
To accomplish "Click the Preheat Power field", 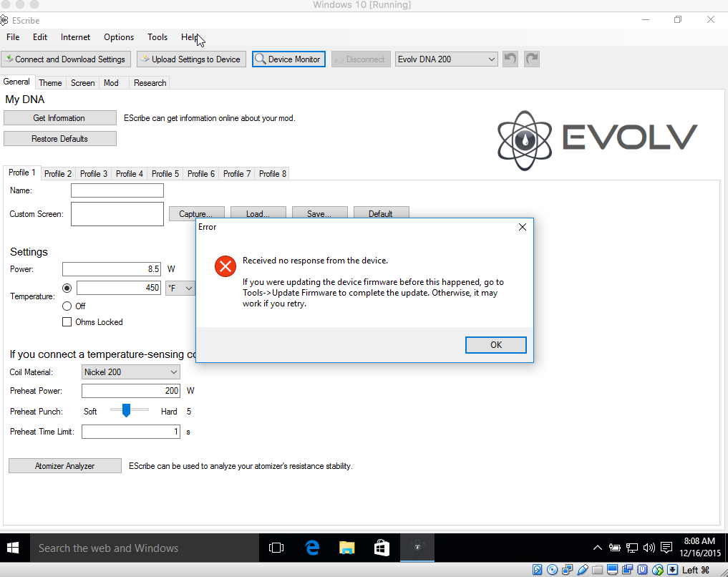I will 131,391.
